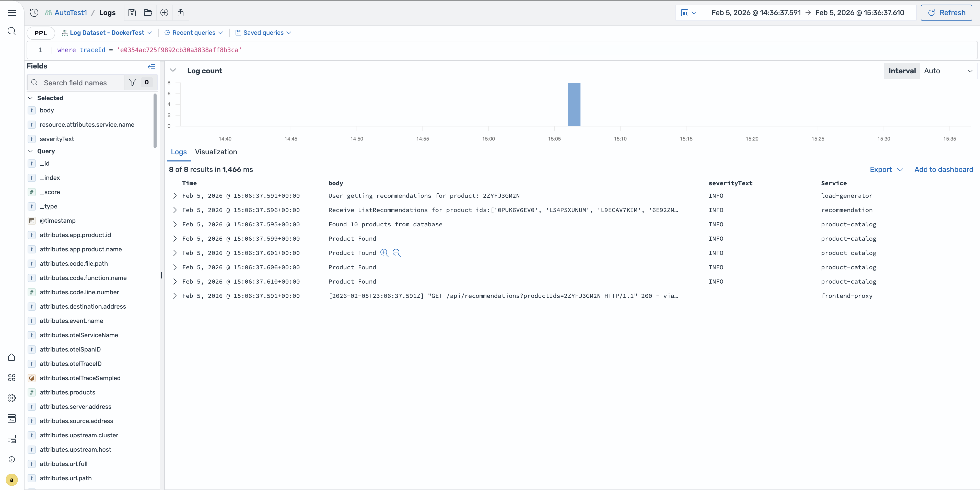980x490 pixels.
Task: Toggle the hamburger navigation menu
Action: point(12,13)
